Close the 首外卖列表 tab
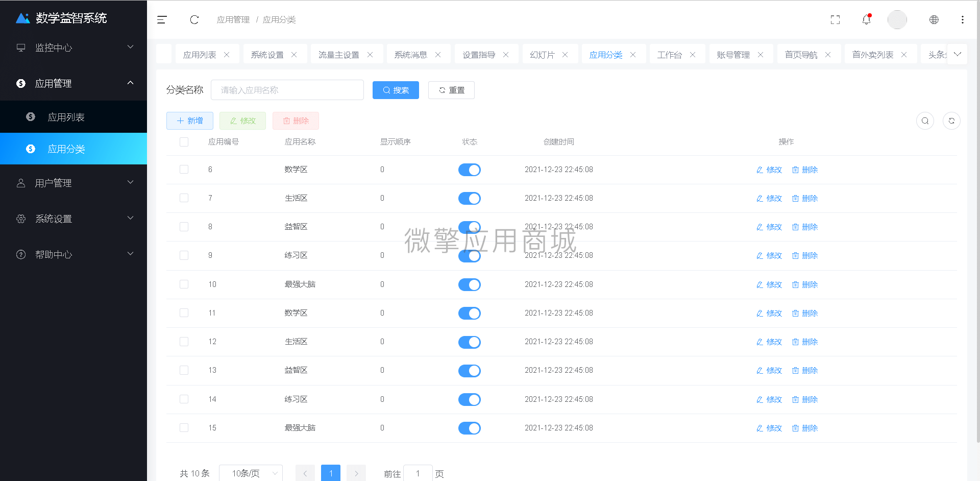Screen dimensions: 980x481 (904, 55)
